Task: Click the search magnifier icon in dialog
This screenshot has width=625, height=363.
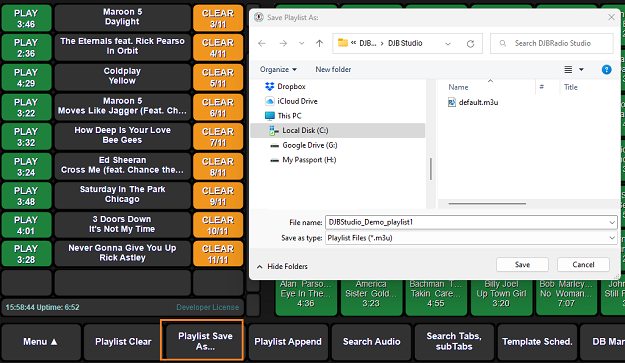Action: 503,43
